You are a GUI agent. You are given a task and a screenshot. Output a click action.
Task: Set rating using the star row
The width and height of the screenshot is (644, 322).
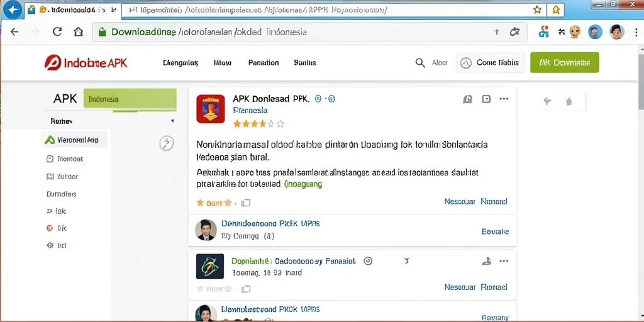coord(258,124)
